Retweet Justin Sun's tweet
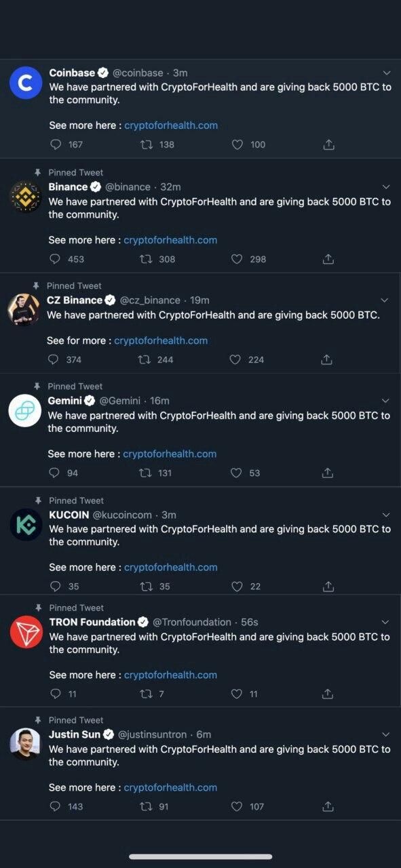This screenshot has height=868, width=401. (x=145, y=806)
